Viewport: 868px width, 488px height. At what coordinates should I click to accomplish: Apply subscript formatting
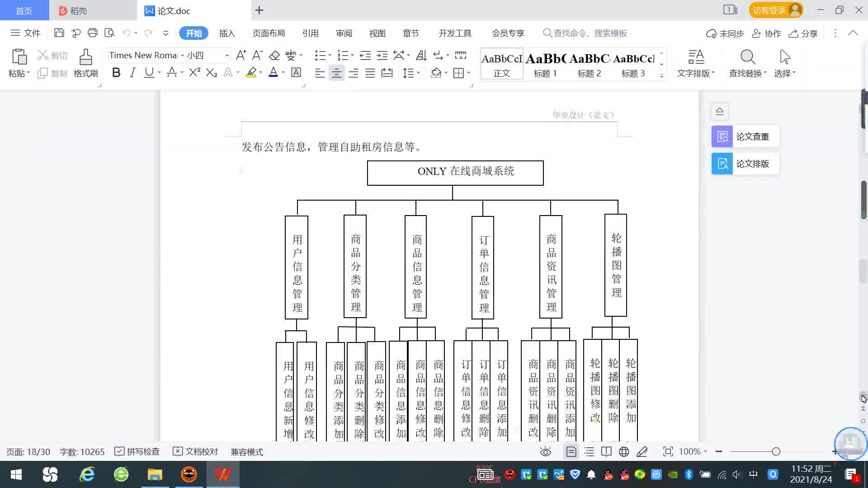pyautogui.click(x=212, y=72)
